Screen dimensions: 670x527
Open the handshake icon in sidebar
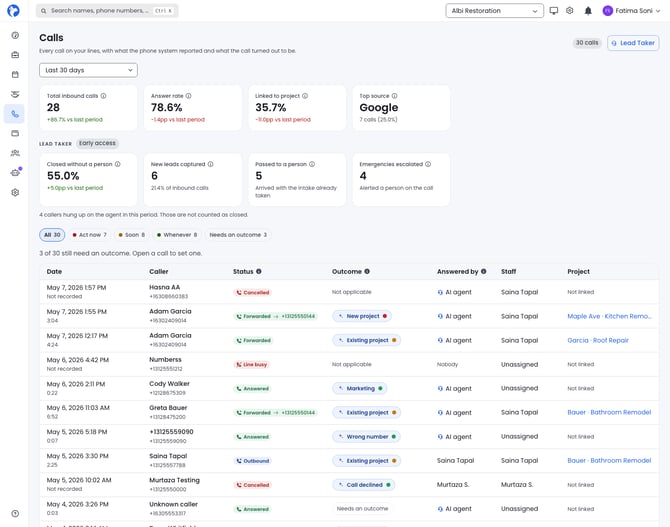15,94
